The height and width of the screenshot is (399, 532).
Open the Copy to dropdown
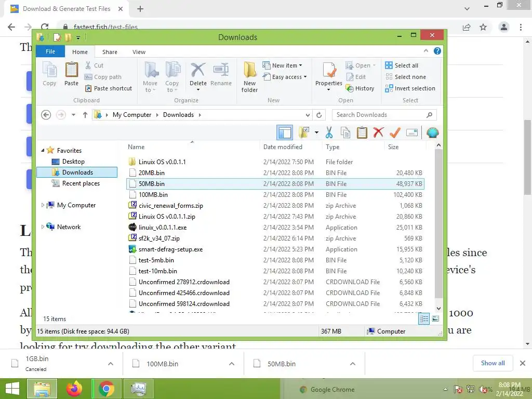click(x=172, y=77)
